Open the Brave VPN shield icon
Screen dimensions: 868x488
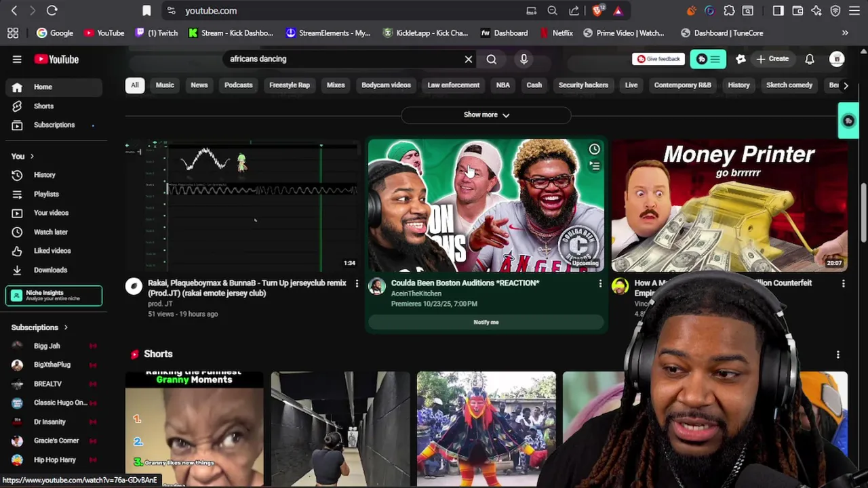click(x=835, y=11)
